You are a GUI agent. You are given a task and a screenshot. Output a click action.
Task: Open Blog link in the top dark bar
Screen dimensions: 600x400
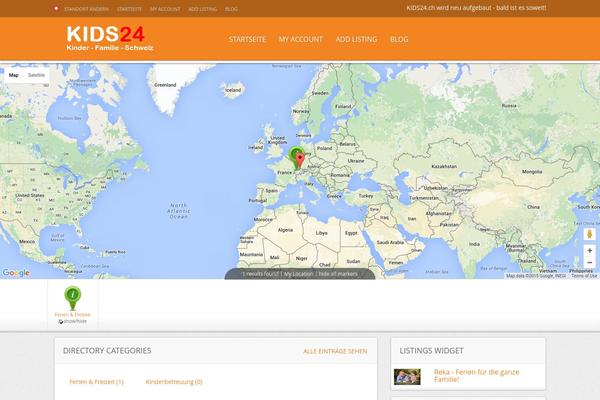tap(231, 9)
